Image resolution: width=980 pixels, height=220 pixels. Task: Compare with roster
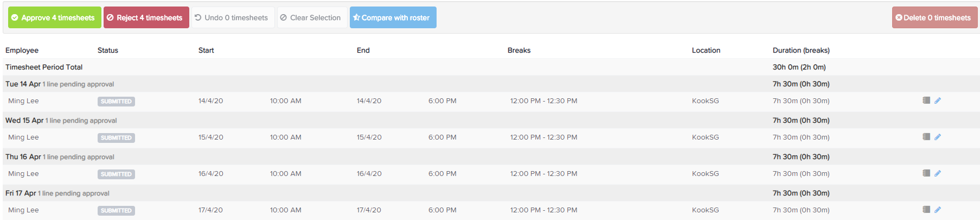[x=393, y=17]
